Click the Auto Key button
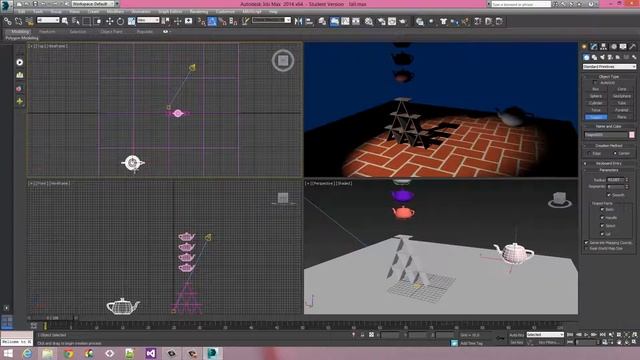 516,335
